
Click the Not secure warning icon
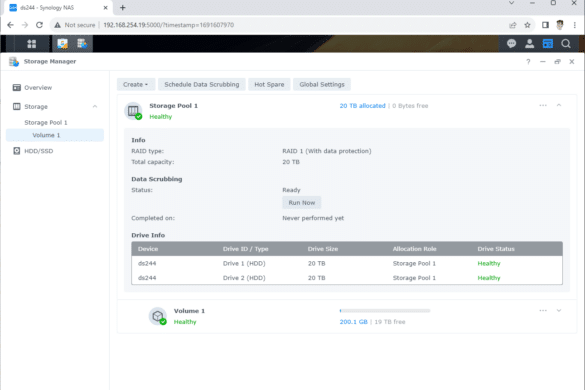[x=57, y=25]
